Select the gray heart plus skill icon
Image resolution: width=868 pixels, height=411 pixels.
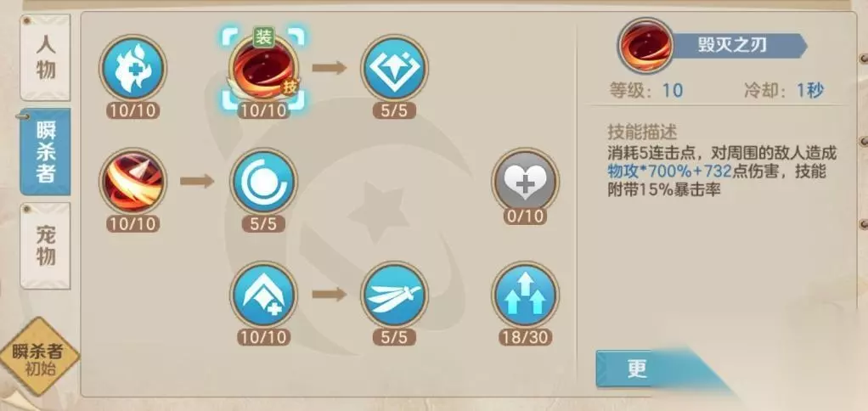(x=525, y=181)
